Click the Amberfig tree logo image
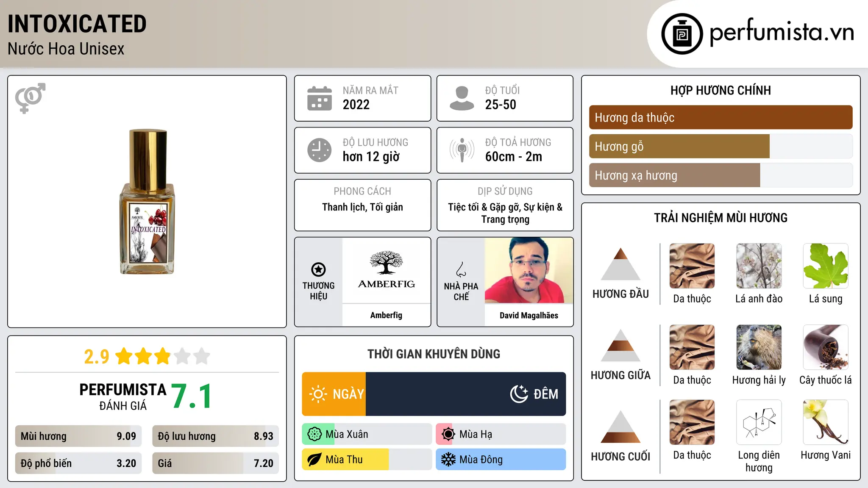 386,270
